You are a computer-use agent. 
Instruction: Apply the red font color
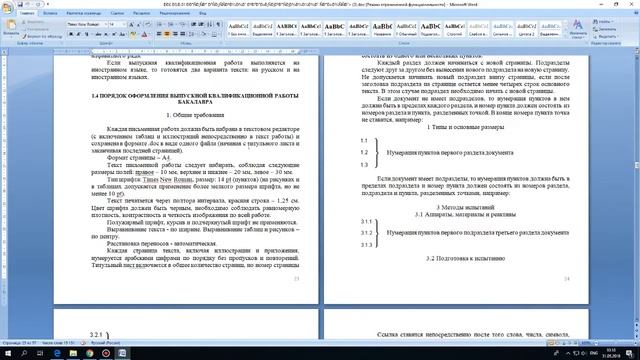point(144,34)
